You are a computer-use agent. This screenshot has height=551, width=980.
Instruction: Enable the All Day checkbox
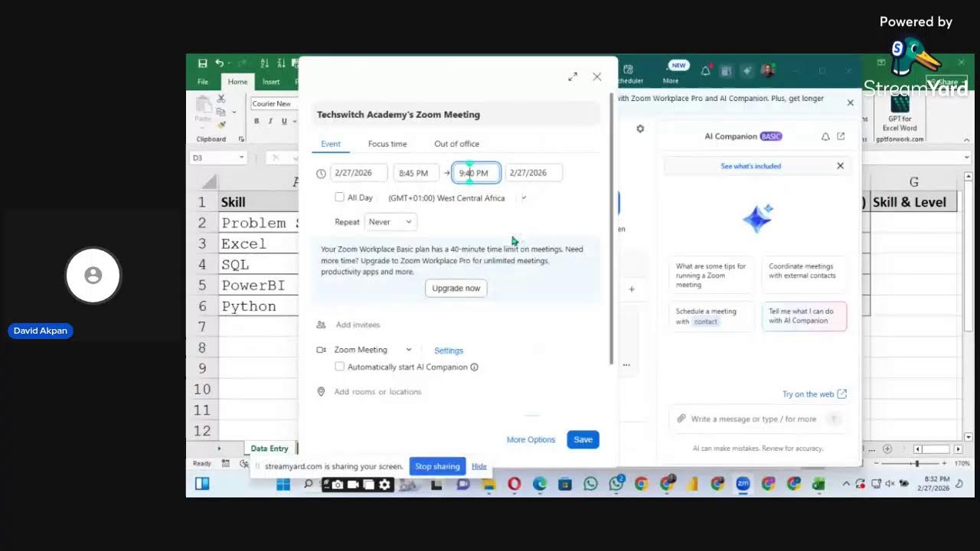[x=339, y=197]
